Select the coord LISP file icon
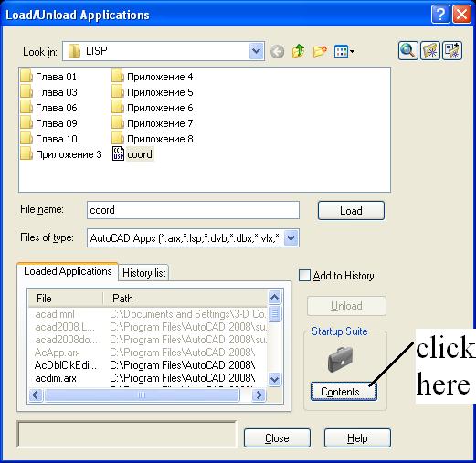Image resolution: width=476 pixels, height=463 pixels. click(x=118, y=153)
